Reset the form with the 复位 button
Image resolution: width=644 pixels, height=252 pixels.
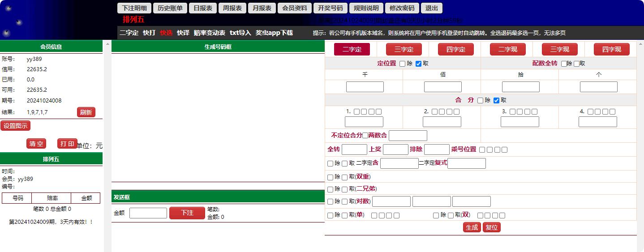pyautogui.click(x=491, y=227)
